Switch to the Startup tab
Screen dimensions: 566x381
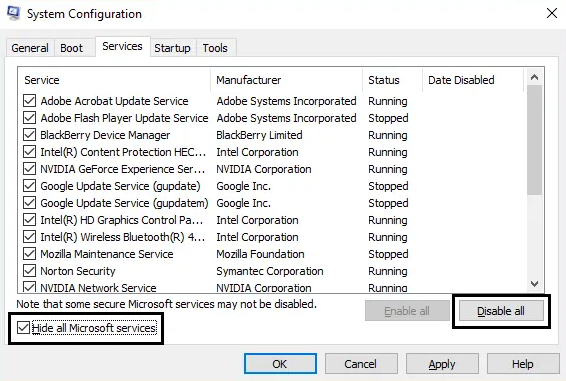tap(173, 48)
